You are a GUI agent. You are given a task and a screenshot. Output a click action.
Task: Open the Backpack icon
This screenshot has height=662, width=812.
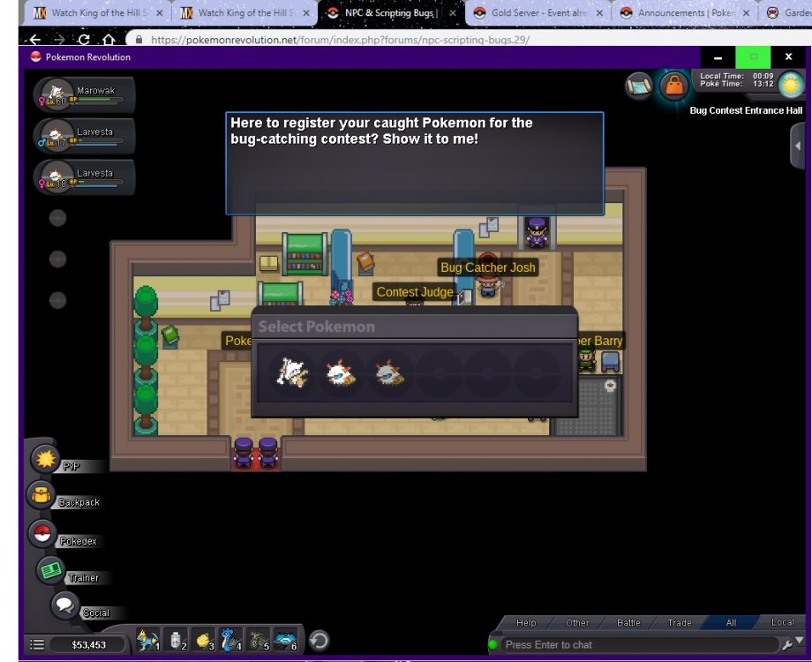(x=41, y=496)
